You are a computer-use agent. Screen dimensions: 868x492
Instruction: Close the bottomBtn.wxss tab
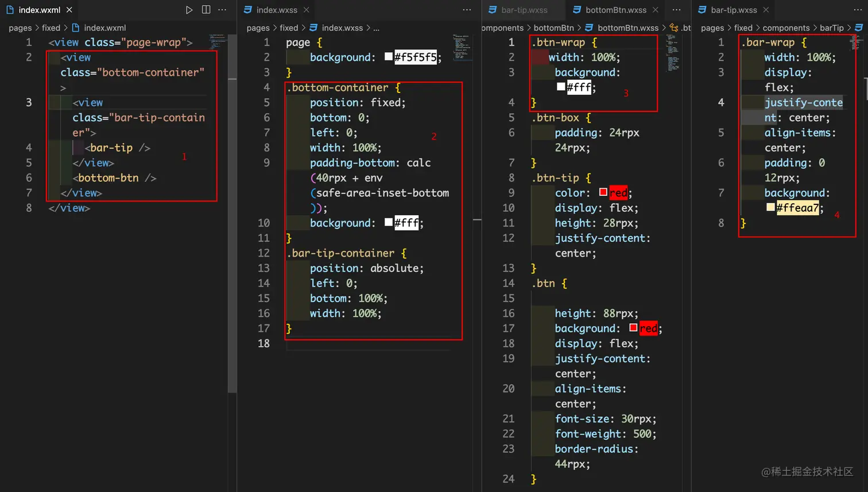tap(656, 10)
